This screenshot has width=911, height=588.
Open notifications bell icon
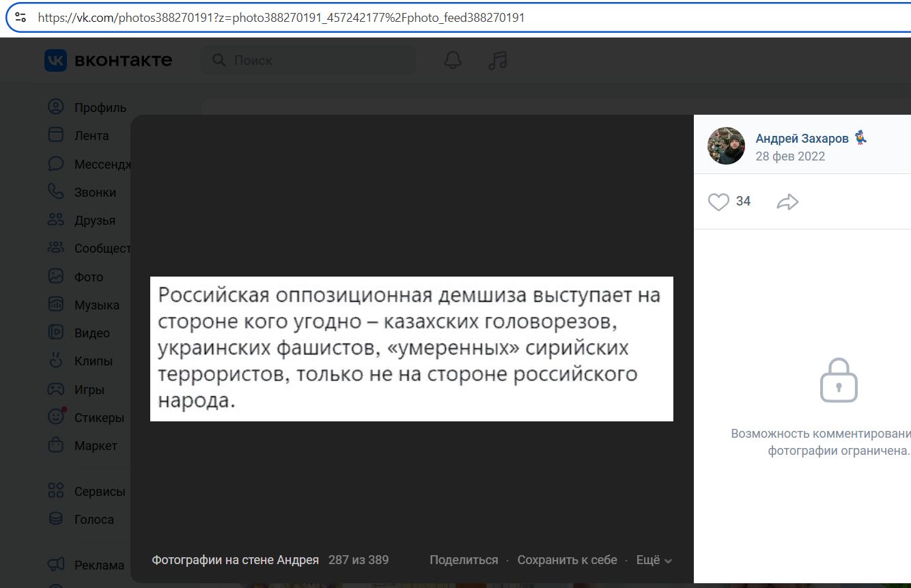(453, 60)
